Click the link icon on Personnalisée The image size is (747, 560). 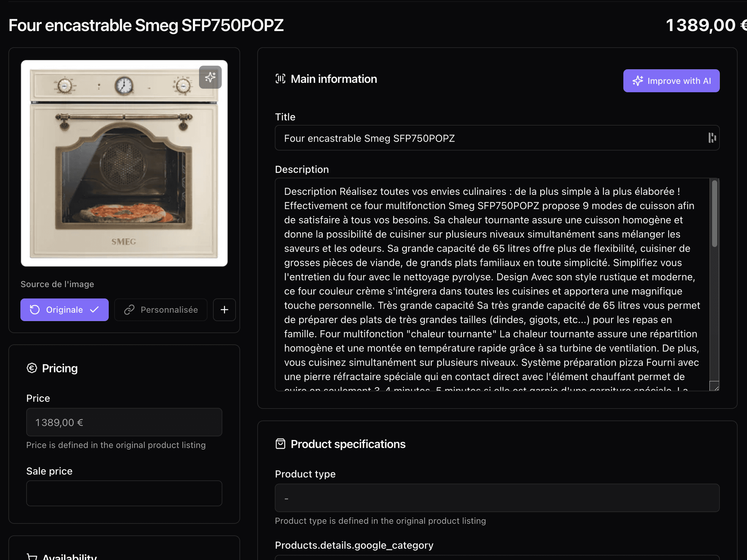[x=129, y=310]
